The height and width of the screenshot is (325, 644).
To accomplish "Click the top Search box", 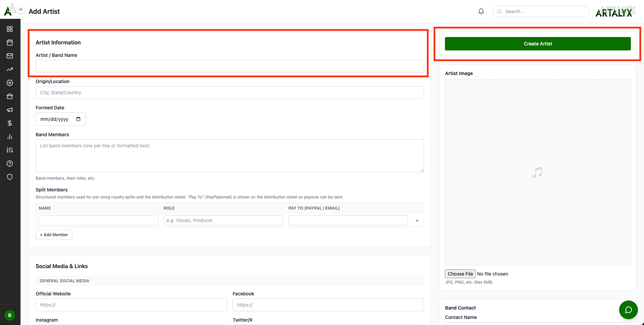I will (541, 11).
